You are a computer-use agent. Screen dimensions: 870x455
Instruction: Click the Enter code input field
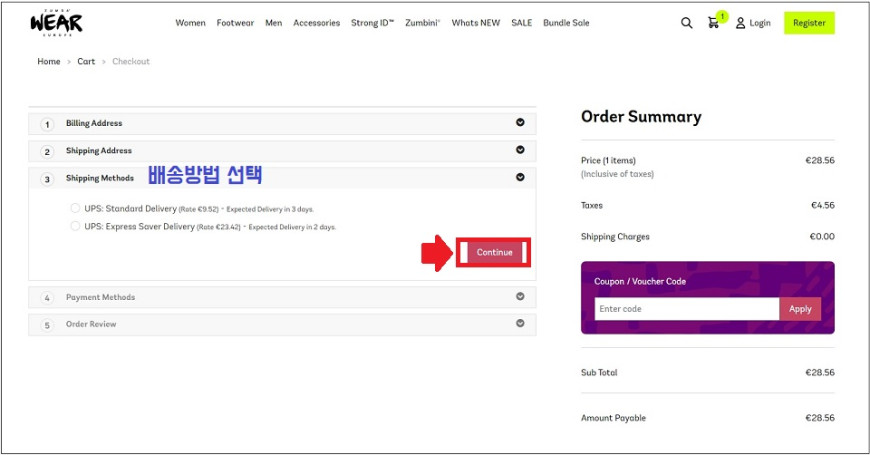point(687,309)
